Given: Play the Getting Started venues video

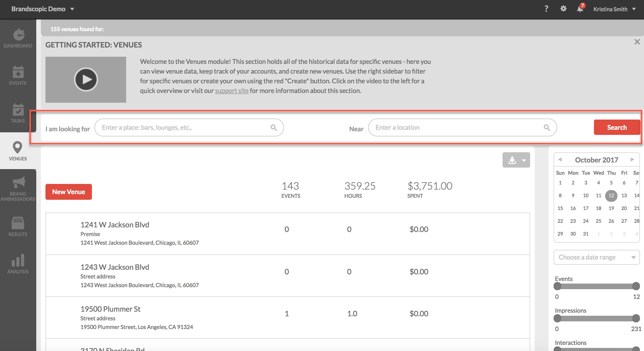Looking at the screenshot, I should [x=86, y=80].
